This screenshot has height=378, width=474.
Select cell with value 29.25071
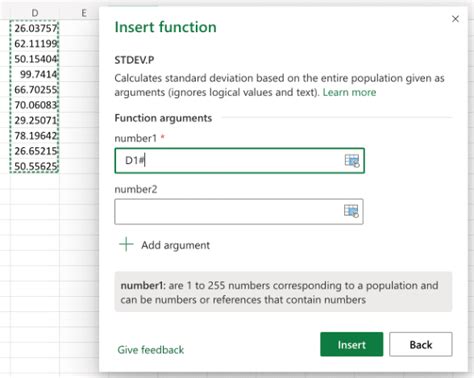(35, 120)
